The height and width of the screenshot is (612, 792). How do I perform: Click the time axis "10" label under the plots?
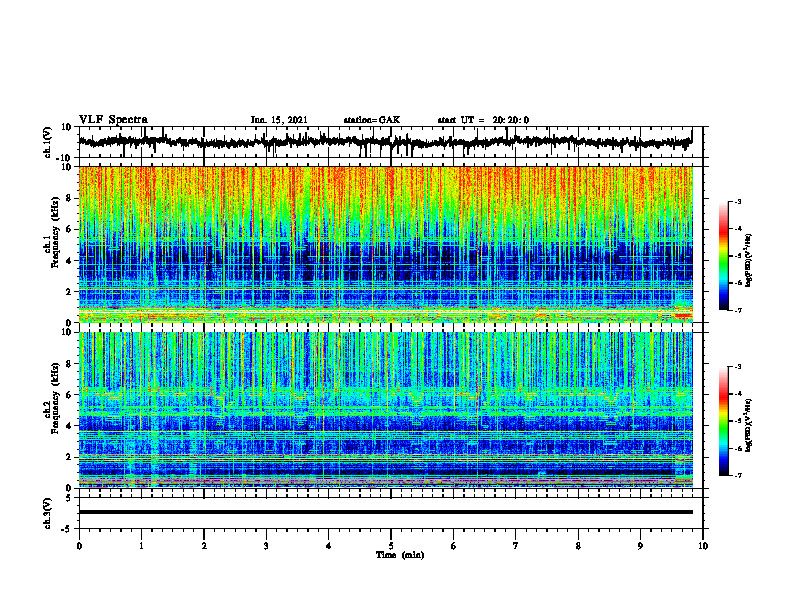tap(703, 546)
